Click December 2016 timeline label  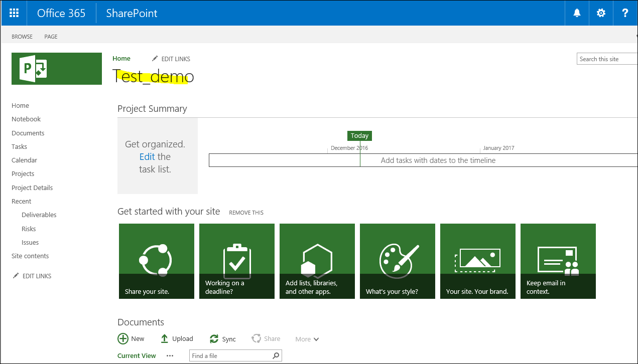pos(349,148)
